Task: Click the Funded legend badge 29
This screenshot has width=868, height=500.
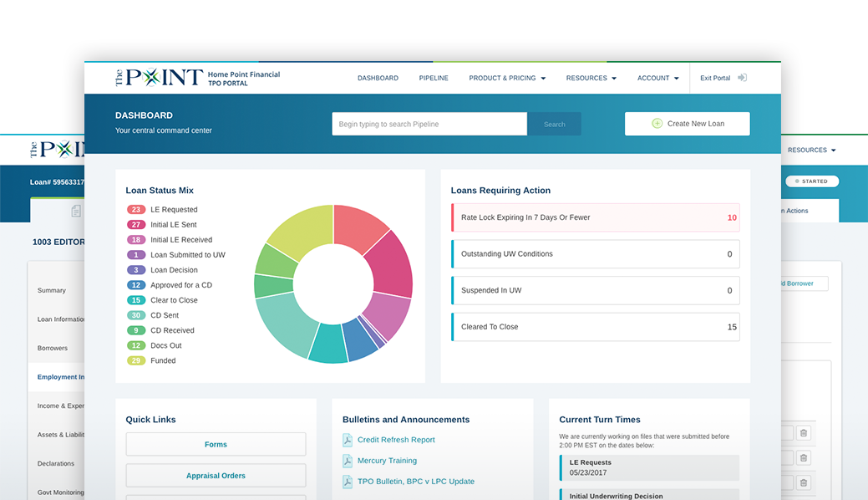Action: tap(136, 360)
